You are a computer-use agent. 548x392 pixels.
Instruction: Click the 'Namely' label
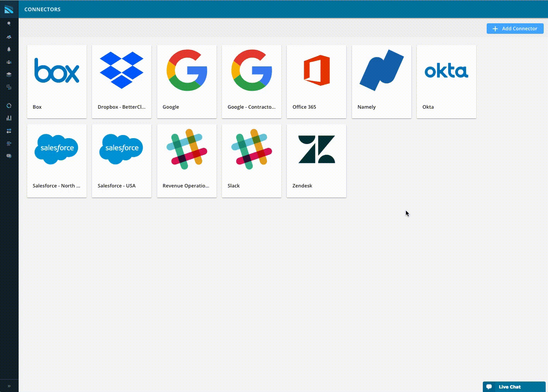[366, 107]
